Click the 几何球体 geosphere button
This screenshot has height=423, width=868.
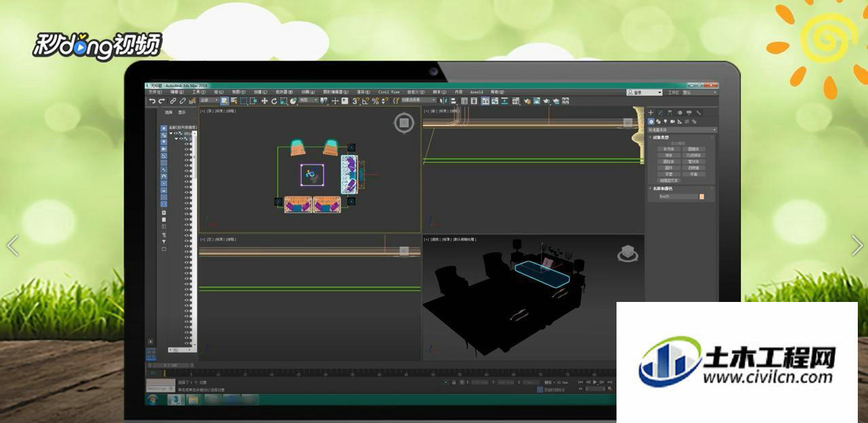[693, 155]
